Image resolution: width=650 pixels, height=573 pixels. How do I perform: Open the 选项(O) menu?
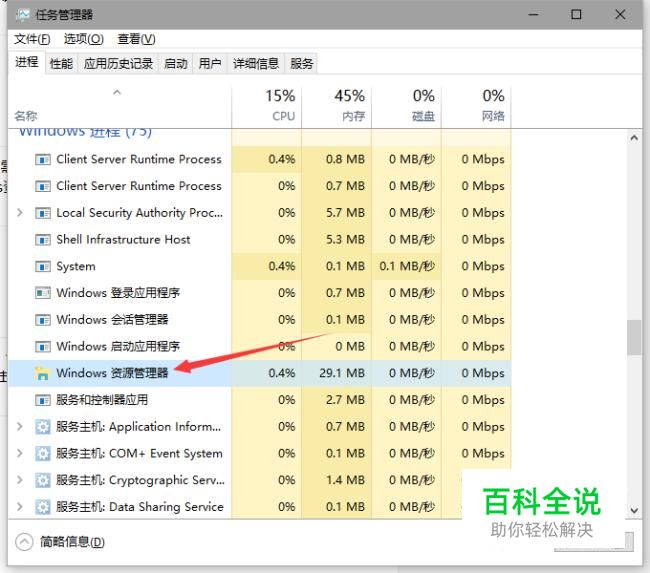click(83, 39)
